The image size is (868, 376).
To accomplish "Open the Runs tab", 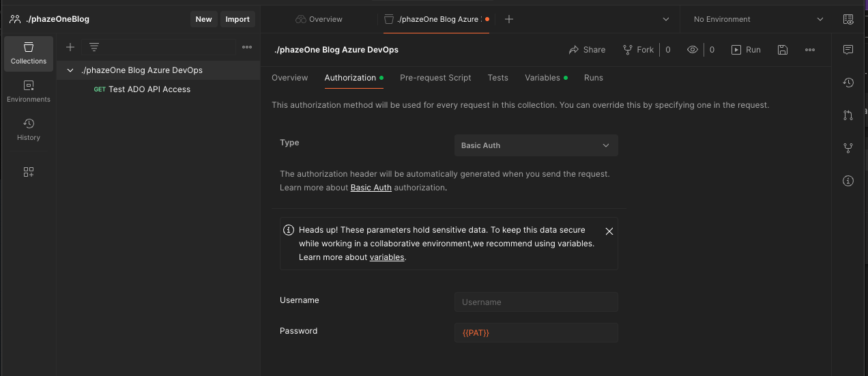I will 593,78.
